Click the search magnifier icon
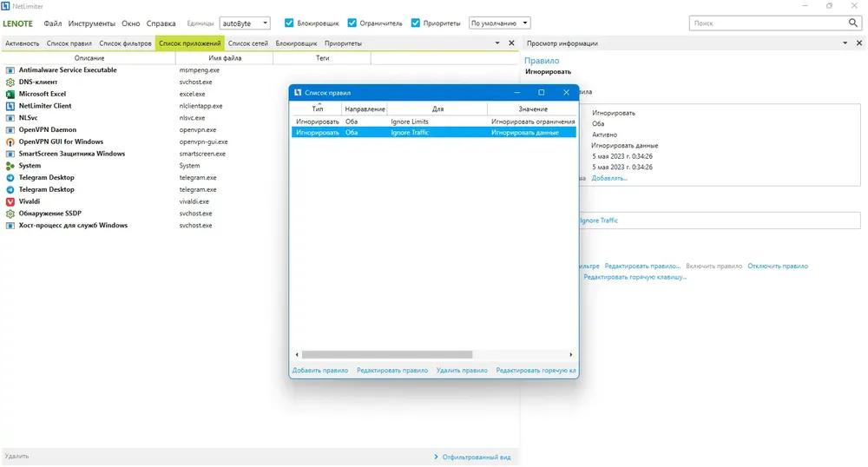Image resolution: width=868 pixels, height=467 pixels. [x=853, y=23]
